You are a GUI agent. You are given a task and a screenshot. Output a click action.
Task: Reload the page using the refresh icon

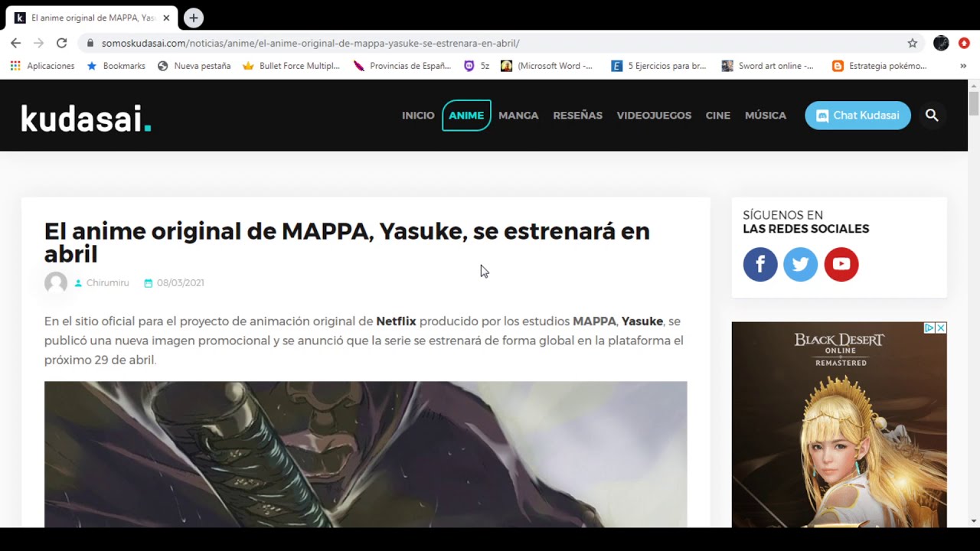tap(62, 43)
